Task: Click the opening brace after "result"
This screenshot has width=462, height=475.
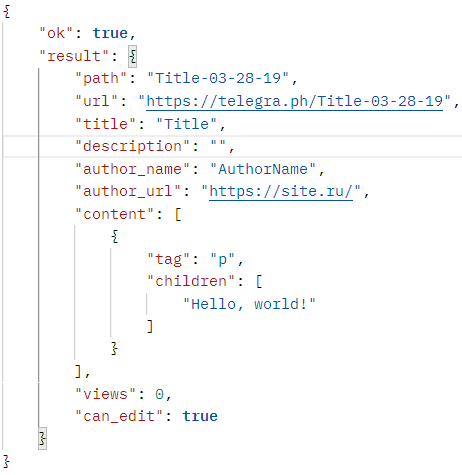Action: click(x=133, y=56)
